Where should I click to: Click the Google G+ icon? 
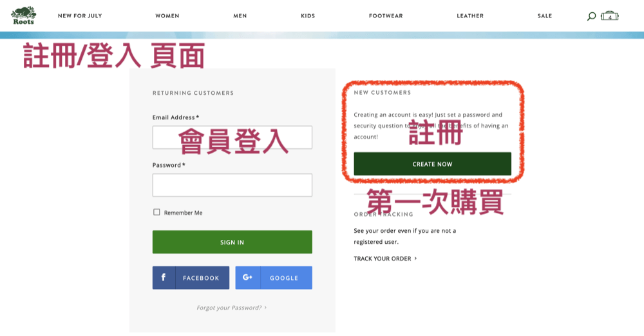point(247,277)
